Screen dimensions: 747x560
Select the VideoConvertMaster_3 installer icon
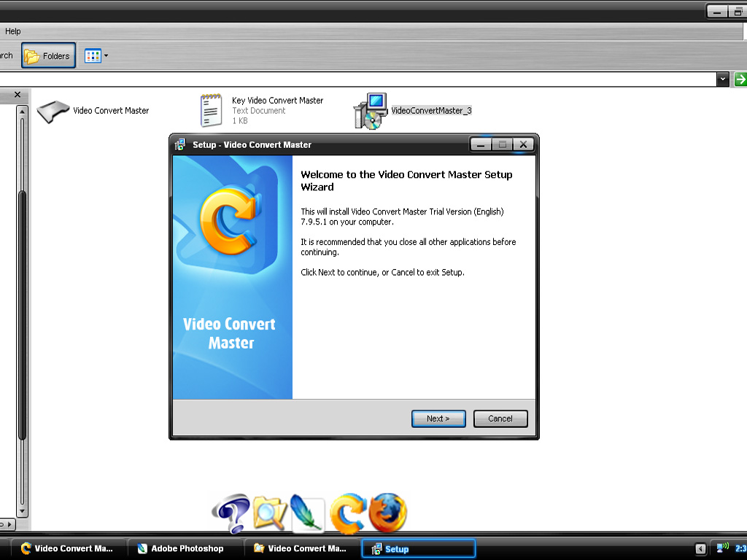point(370,111)
